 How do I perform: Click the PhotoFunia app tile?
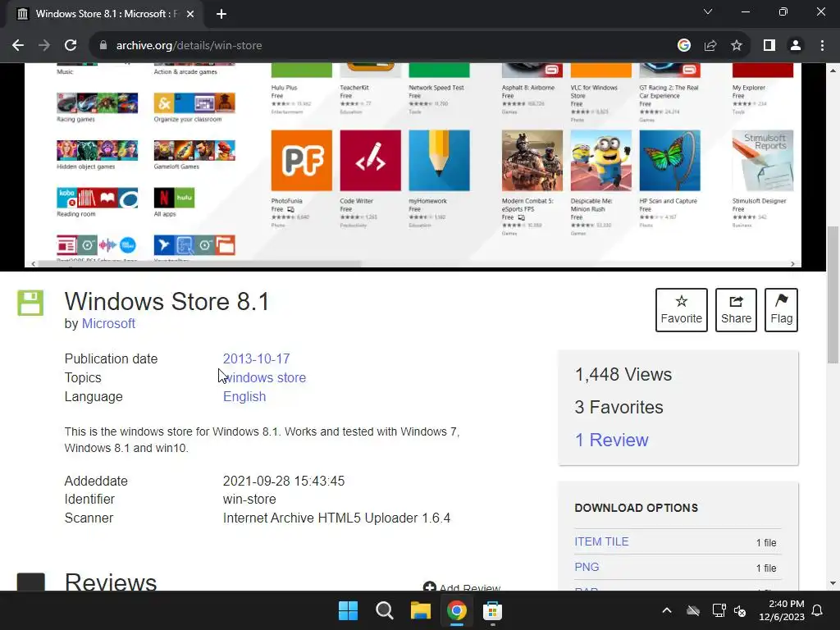pyautogui.click(x=301, y=160)
